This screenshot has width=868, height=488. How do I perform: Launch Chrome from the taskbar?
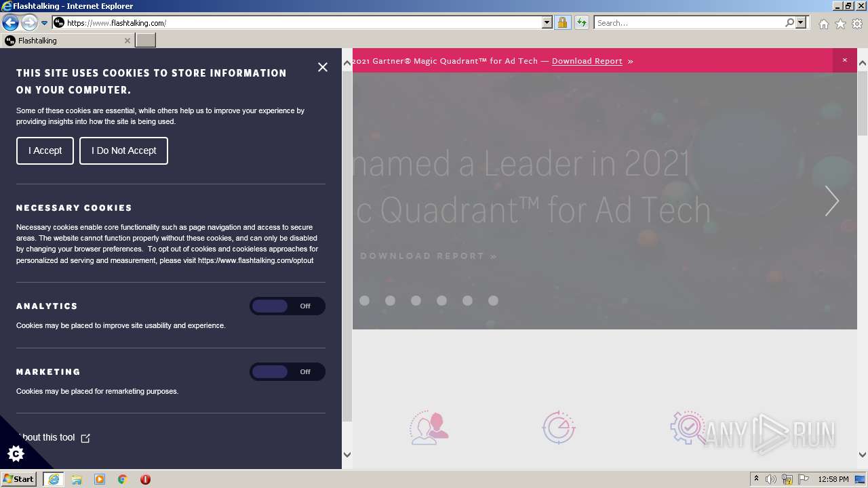click(123, 479)
